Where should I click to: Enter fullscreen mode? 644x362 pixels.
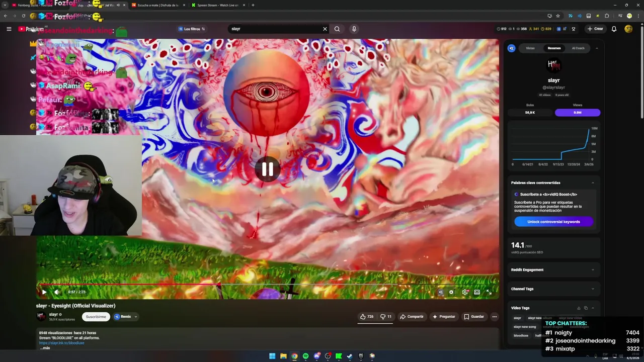489,292
